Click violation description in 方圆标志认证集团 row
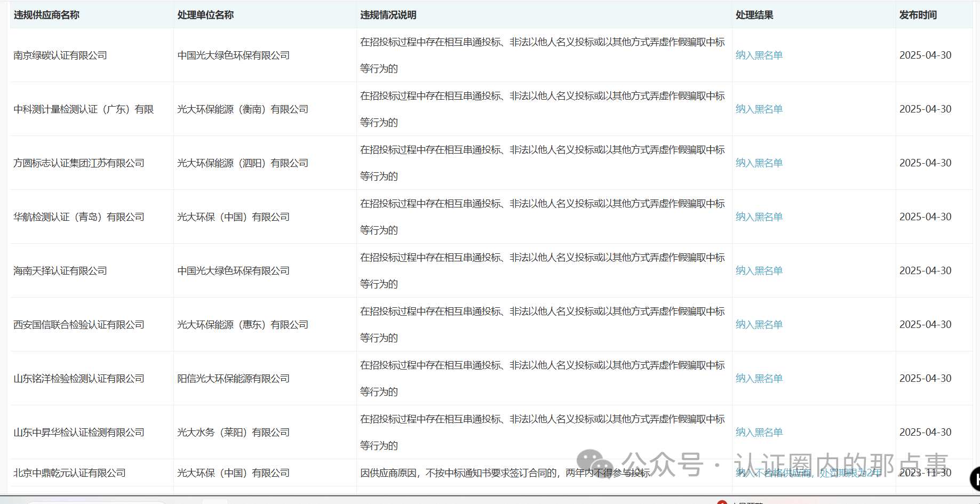The image size is (980, 504). tap(543, 163)
